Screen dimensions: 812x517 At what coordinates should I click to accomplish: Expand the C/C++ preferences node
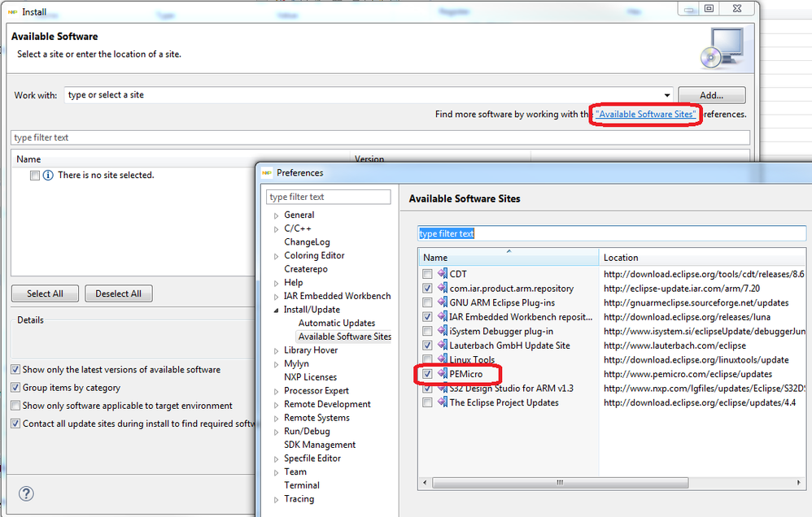tap(276, 228)
